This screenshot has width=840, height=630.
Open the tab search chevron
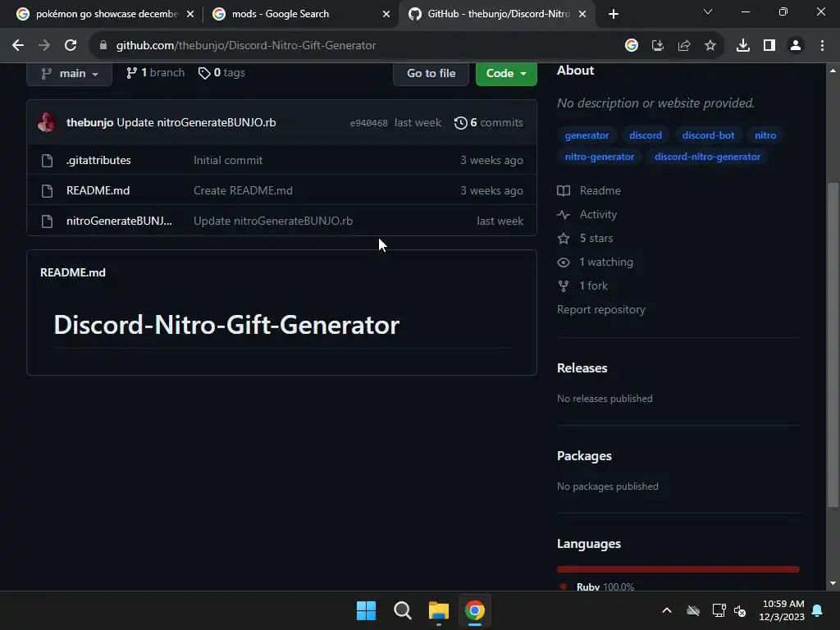(708, 11)
